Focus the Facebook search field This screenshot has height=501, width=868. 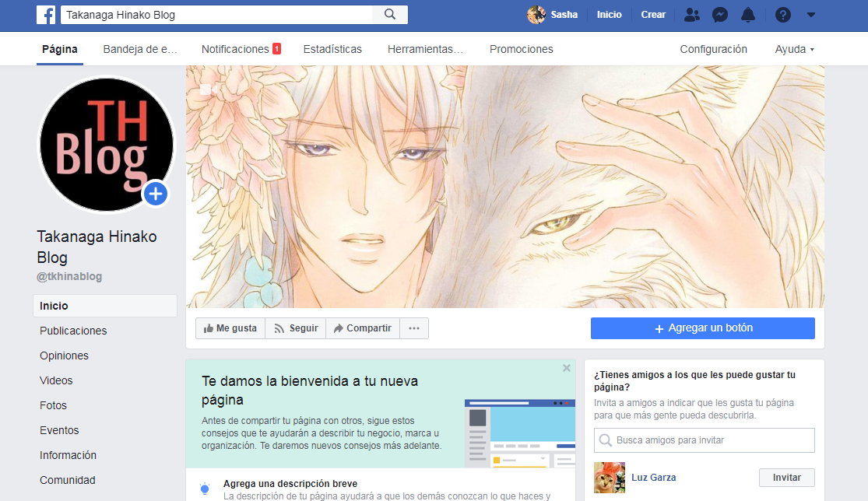[x=216, y=15]
